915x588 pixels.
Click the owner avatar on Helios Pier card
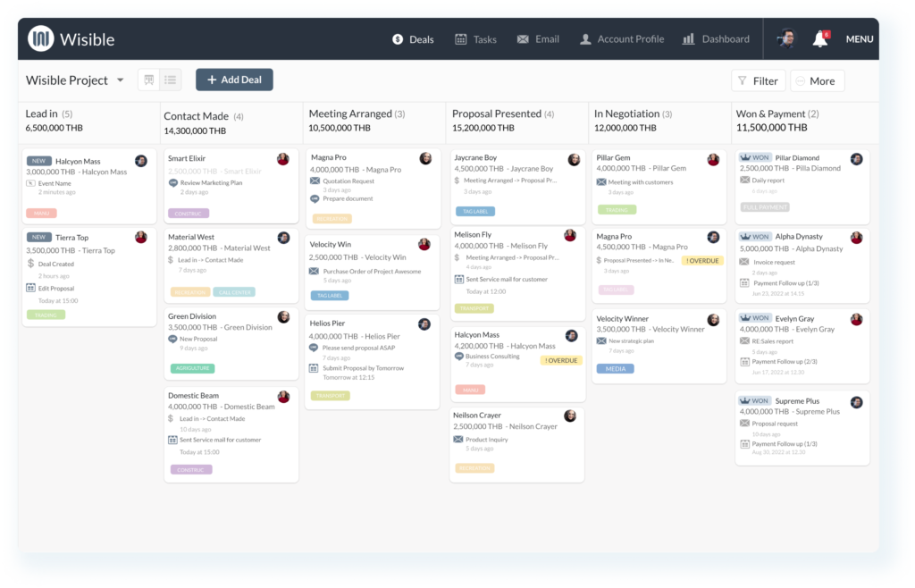coord(424,324)
